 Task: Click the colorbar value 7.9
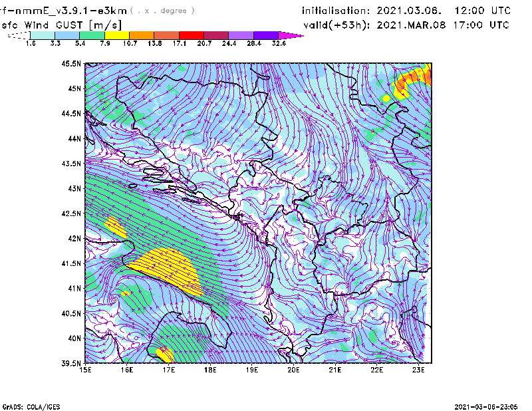tap(105, 43)
